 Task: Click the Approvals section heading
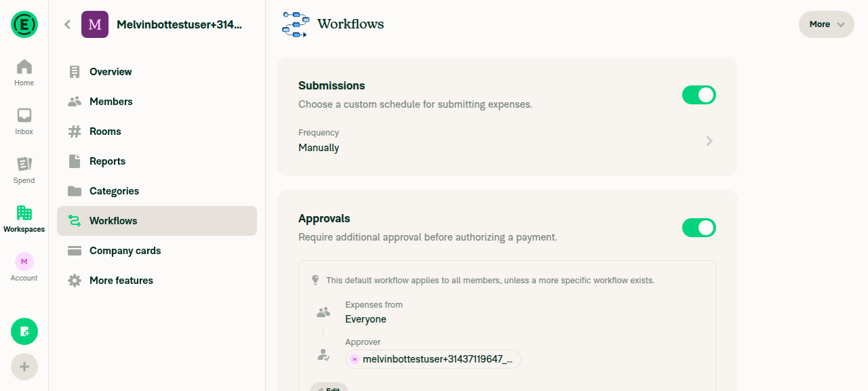(324, 218)
